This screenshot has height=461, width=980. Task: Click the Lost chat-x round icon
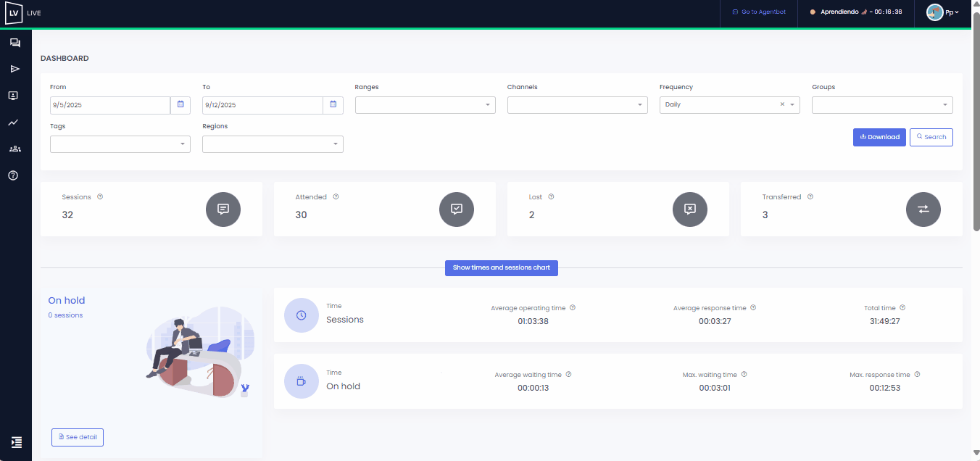click(x=690, y=209)
